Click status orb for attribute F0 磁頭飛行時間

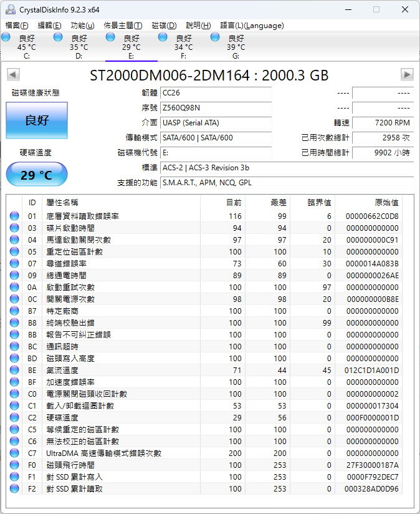(14, 465)
